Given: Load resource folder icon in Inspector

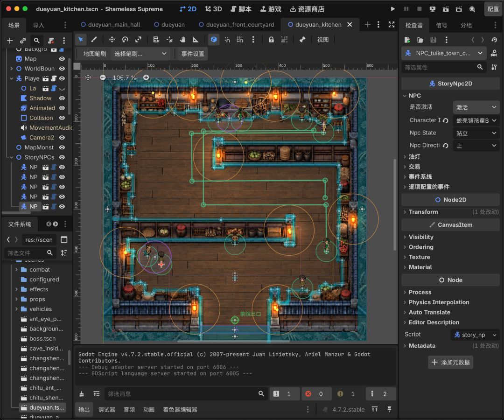Looking at the screenshot, I should point(420,40).
